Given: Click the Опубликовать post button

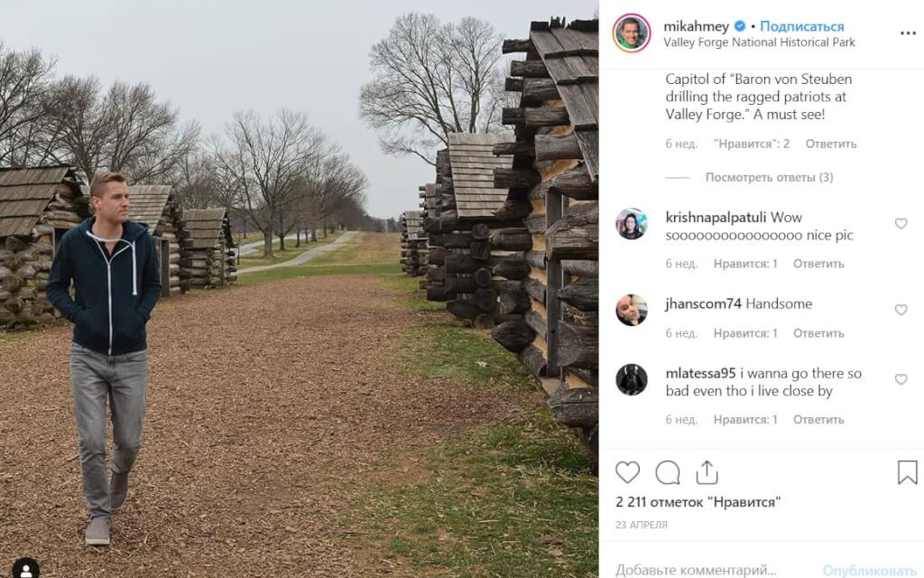Looking at the screenshot, I should pos(869,571).
